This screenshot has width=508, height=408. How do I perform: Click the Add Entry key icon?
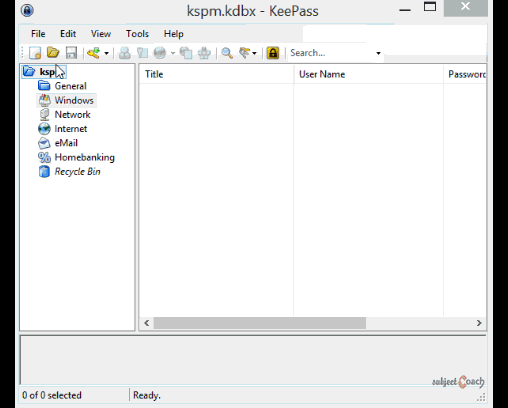click(x=94, y=53)
